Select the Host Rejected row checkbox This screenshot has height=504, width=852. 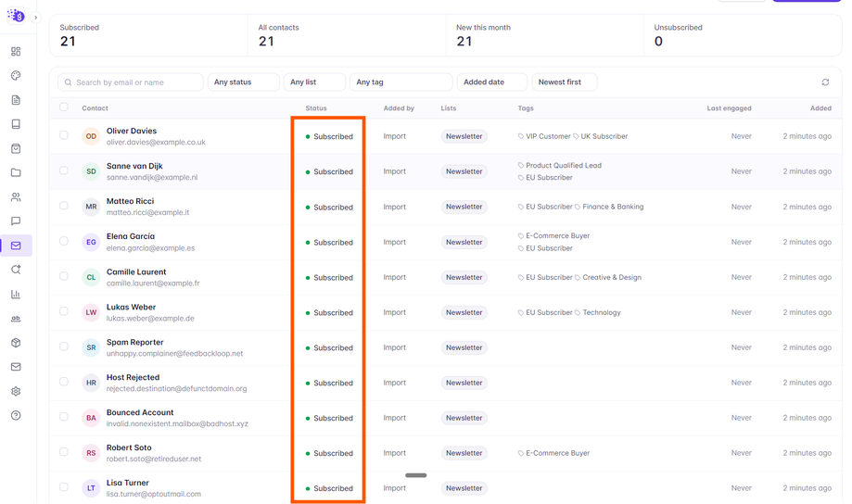tap(64, 382)
